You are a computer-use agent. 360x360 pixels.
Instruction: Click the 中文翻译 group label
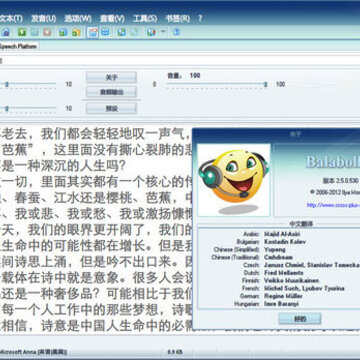click(301, 223)
